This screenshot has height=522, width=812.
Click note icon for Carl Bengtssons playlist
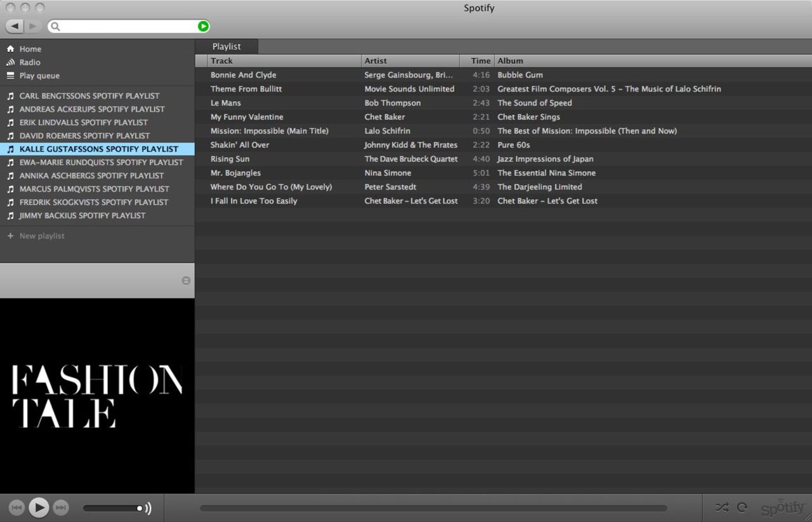[10, 96]
